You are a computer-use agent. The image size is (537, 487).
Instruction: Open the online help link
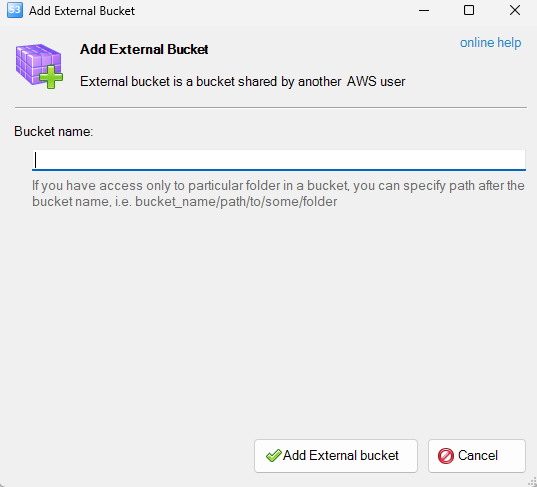coord(490,43)
